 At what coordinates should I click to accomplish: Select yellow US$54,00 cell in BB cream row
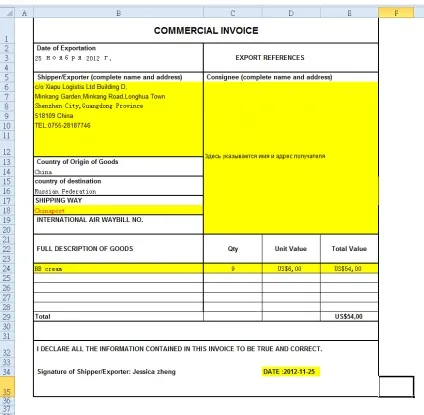pos(349,268)
